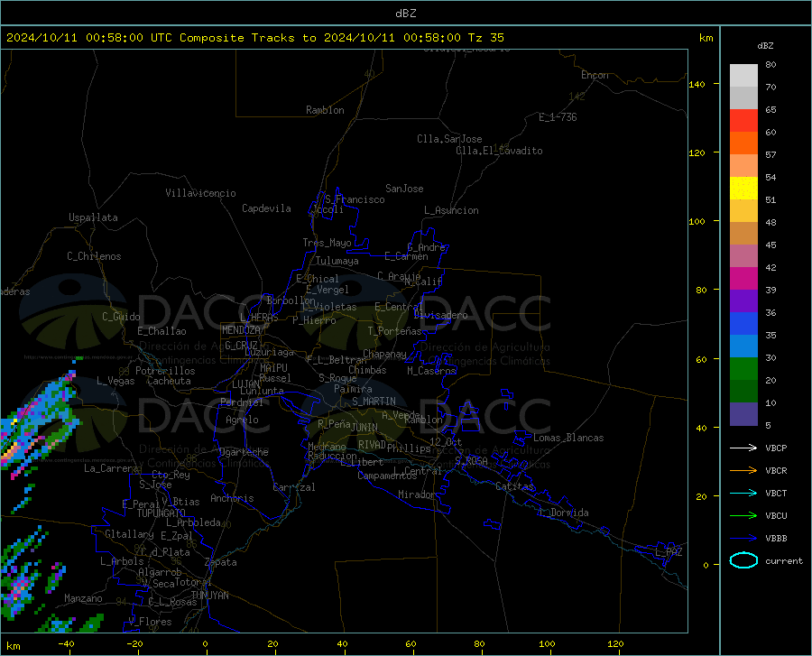Click the Tres_Mayo map label
The image size is (812, 656).
tap(327, 243)
